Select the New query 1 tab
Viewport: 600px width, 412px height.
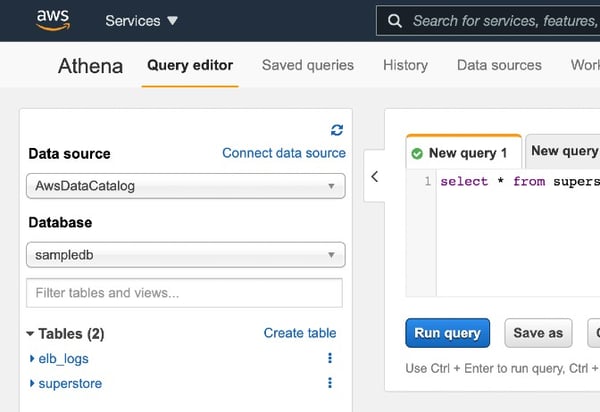click(464, 152)
